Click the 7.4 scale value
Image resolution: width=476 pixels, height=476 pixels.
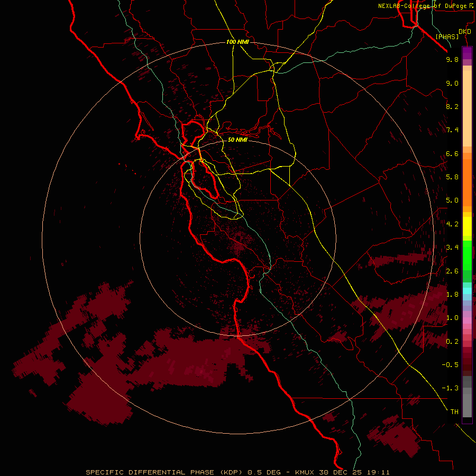[x=452, y=130]
